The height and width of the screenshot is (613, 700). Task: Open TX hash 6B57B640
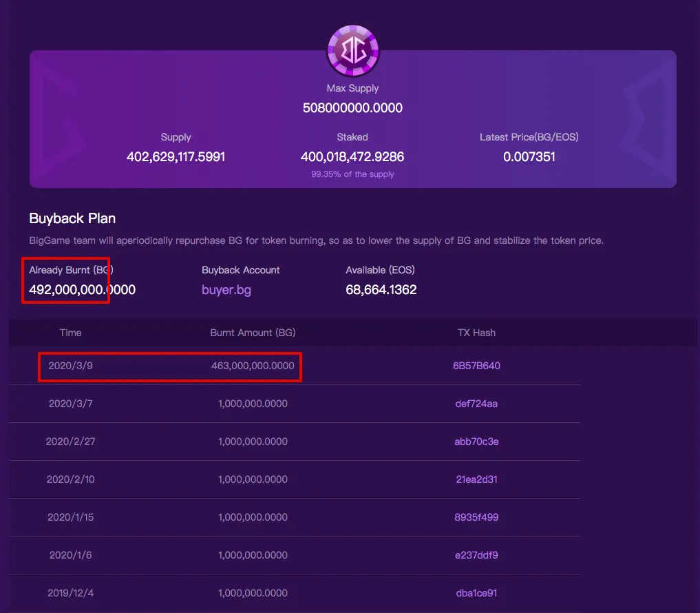point(476,366)
